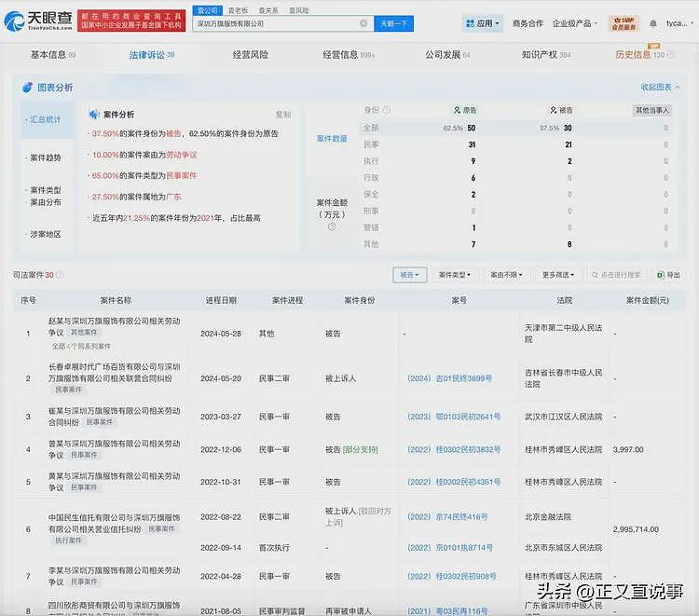699x616 pixels.
Task: Select 案件趋势 in the chart sidebar
Action: pyautogui.click(x=45, y=157)
